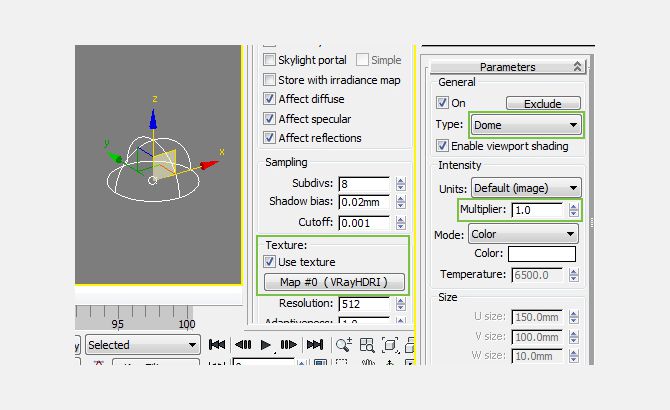Click the U size value field
670x410 pixels.
click(x=537, y=317)
